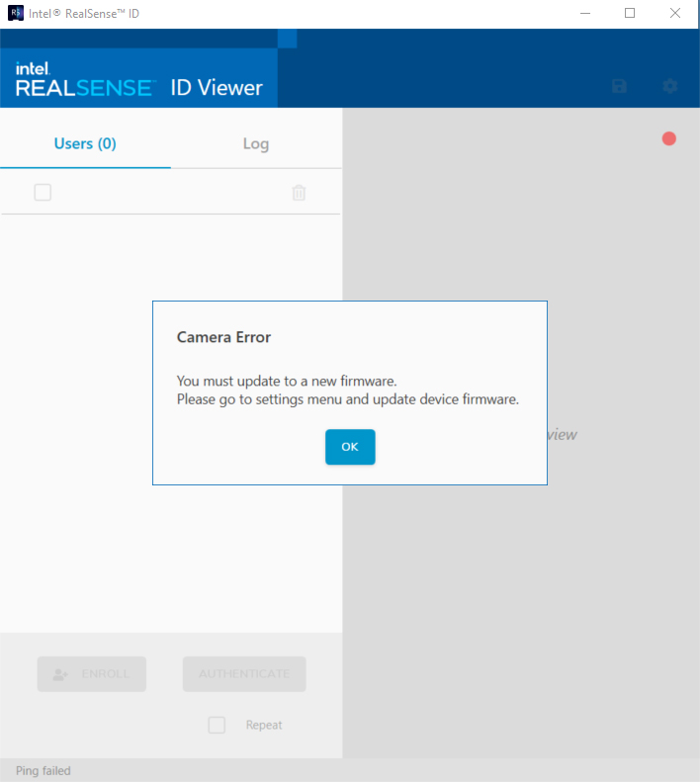700x782 pixels.
Task: Click the RealSense app icon in title bar
Action: (16, 14)
